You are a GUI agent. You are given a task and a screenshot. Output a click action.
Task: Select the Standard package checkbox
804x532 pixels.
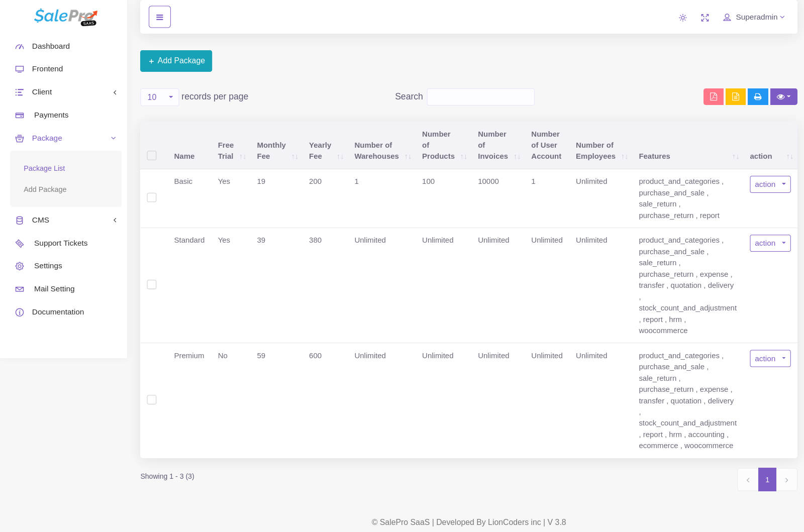tap(152, 284)
